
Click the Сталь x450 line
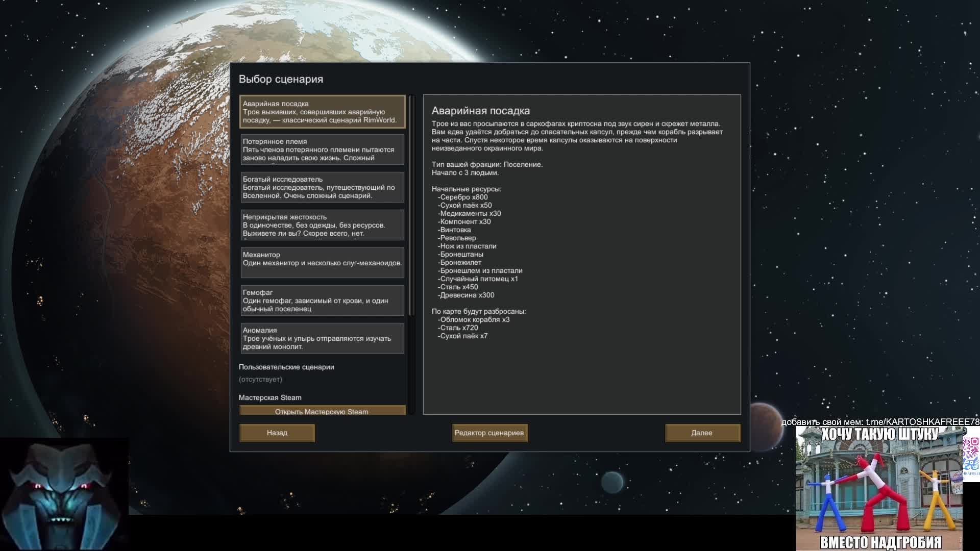point(458,287)
